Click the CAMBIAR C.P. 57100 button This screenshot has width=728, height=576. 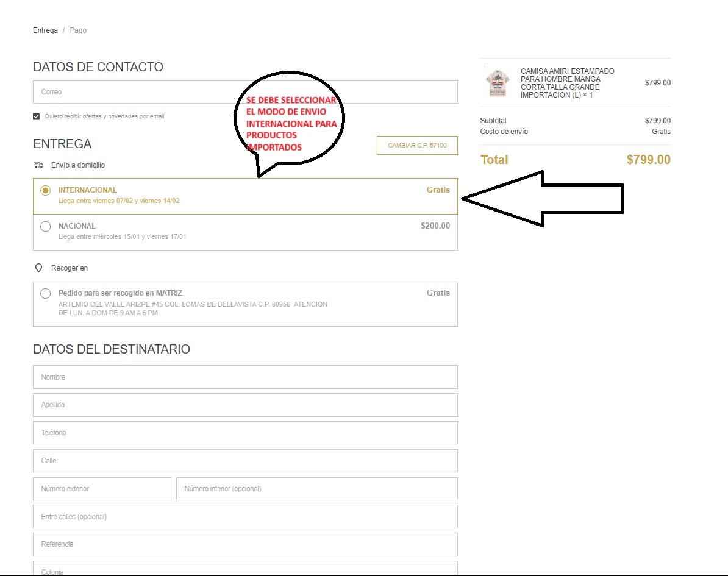(x=417, y=146)
